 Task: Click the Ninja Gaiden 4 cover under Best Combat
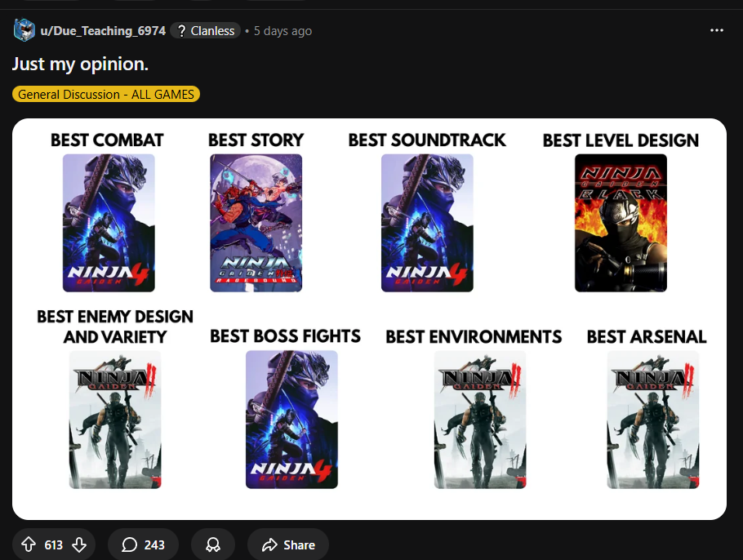pos(109,223)
